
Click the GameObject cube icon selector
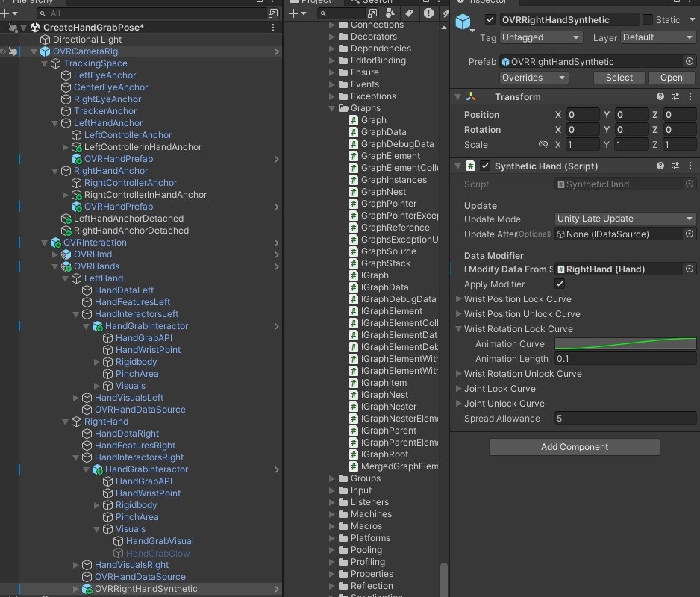click(463, 22)
